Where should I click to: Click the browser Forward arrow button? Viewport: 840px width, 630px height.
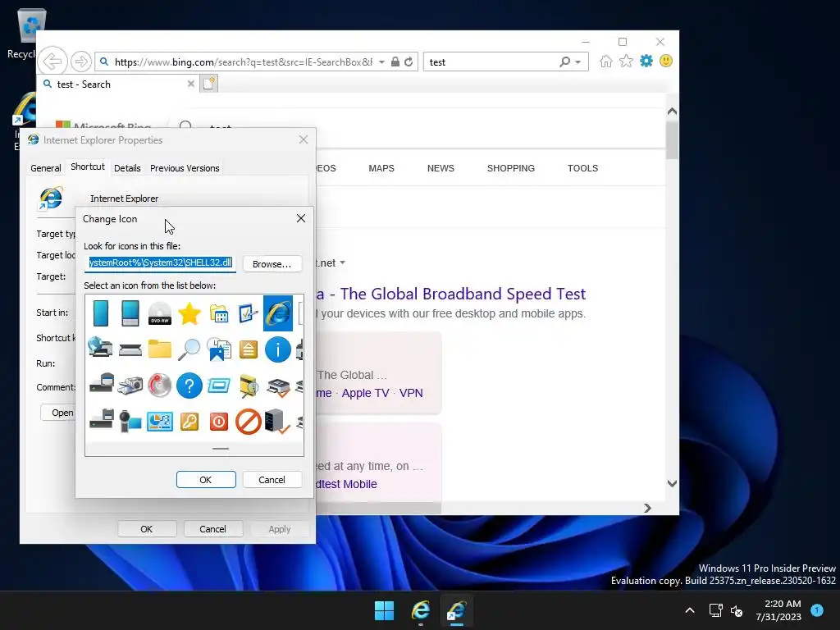(x=81, y=62)
